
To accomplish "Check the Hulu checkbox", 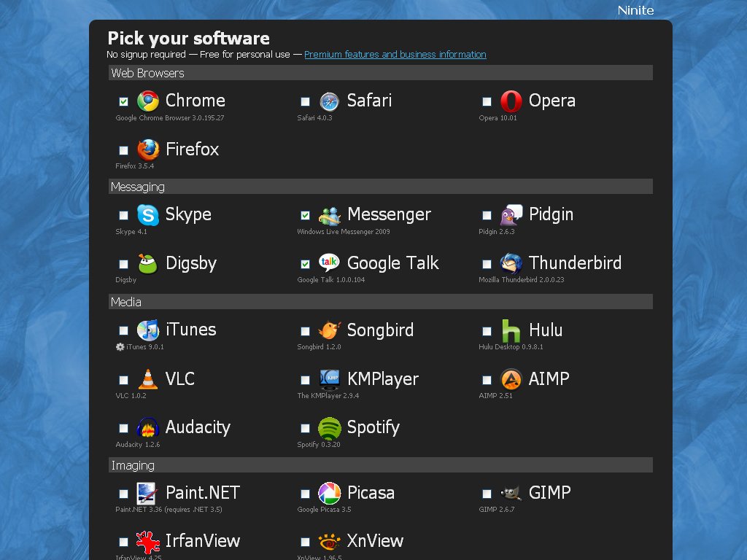I will tap(487, 331).
